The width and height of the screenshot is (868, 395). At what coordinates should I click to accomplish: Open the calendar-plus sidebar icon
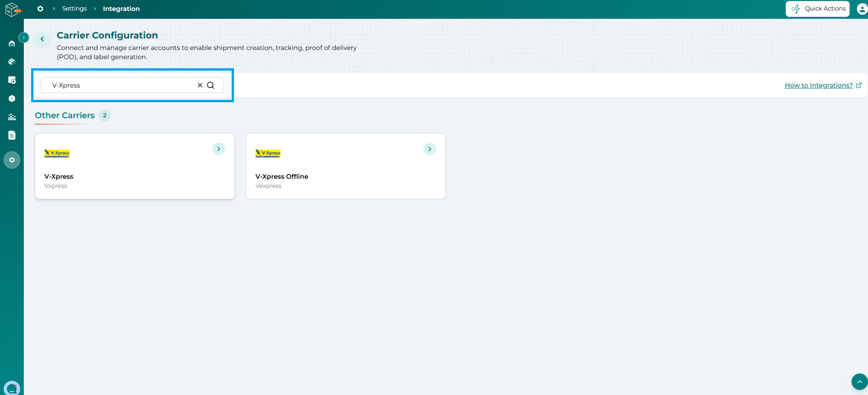12,80
